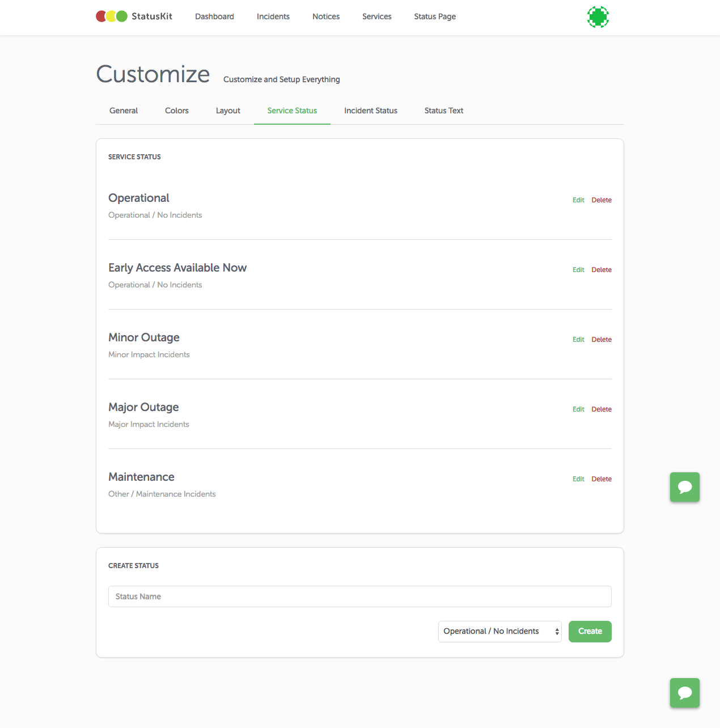Go to the Notices section
Image resolution: width=720 pixels, height=728 pixels.
tap(326, 16)
